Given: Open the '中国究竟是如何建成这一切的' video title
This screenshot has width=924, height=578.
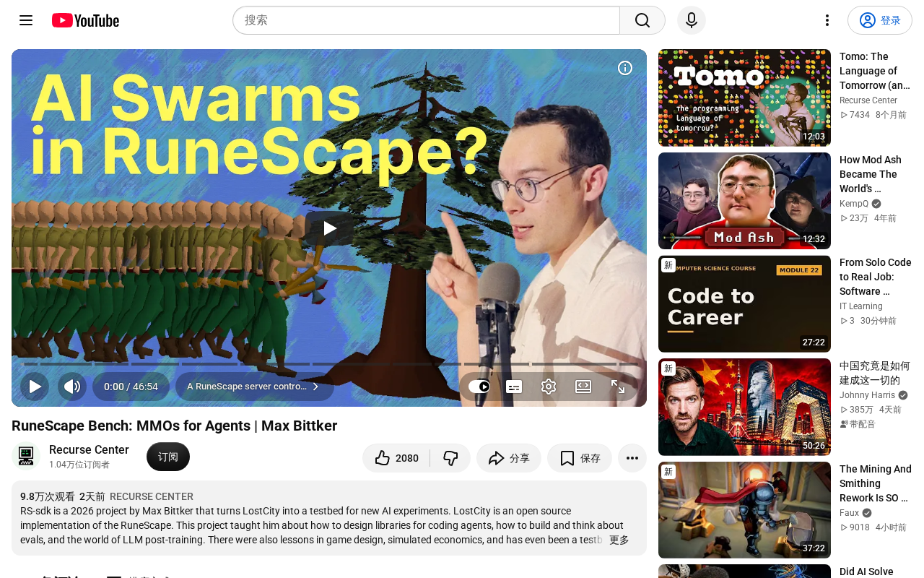Looking at the screenshot, I should tap(875, 373).
